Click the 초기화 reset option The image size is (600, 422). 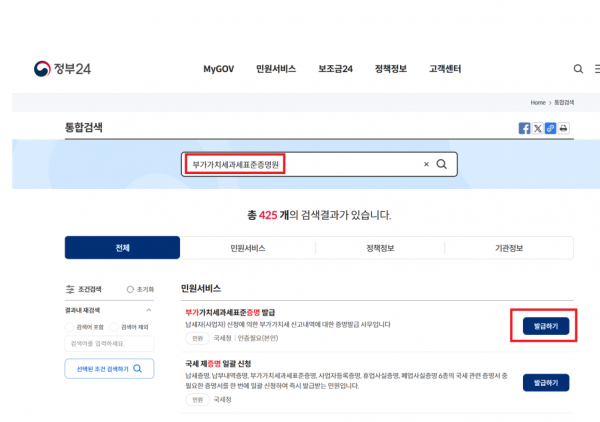click(x=131, y=289)
